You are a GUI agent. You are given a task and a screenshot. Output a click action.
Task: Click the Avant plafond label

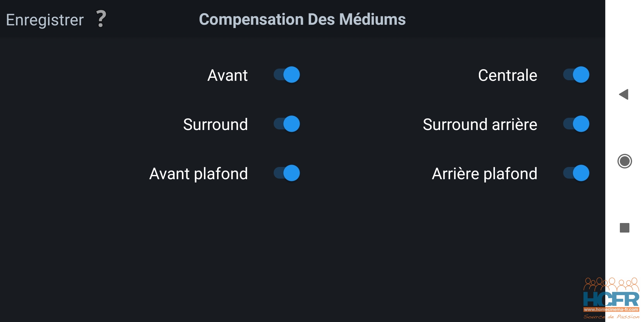coord(199,174)
